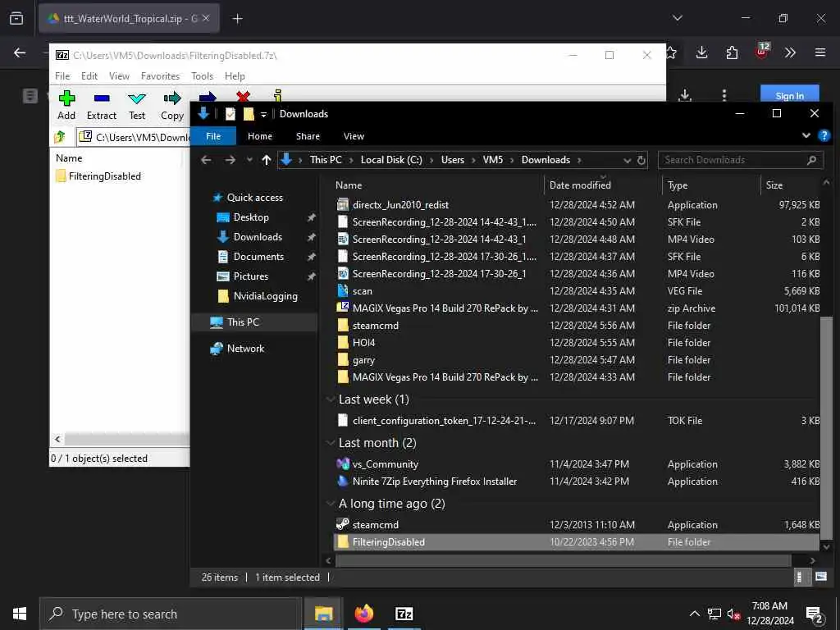Click 7-Zip icon in taskbar

[404, 614]
